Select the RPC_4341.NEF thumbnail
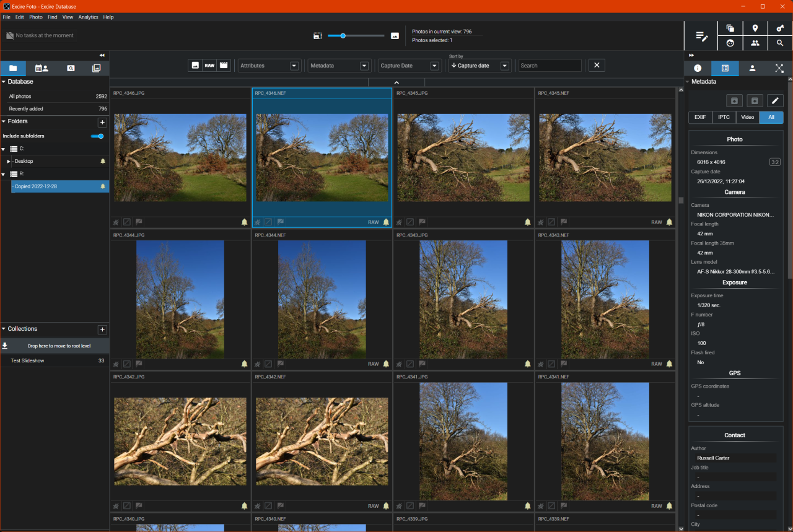This screenshot has height=532, width=793. (x=605, y=442)
